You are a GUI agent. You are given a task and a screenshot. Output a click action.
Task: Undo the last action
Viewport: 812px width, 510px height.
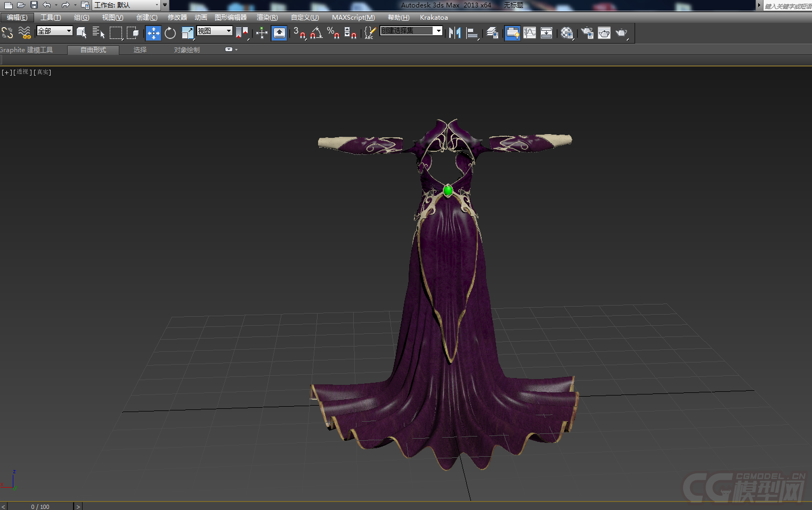tap(47, 5)
